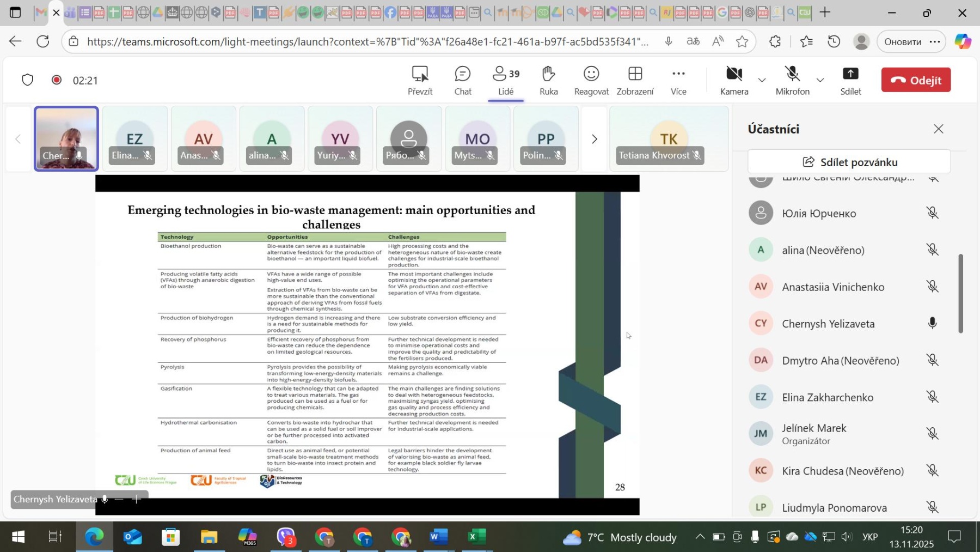Open the Zobrazení view options
The height and width of the screenshot is (552, 980).
click(635, 80)
